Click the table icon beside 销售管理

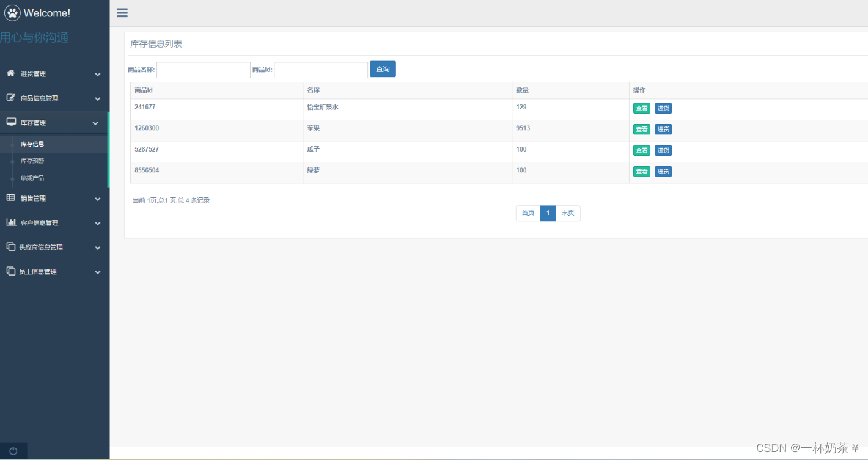pos(10,198)
